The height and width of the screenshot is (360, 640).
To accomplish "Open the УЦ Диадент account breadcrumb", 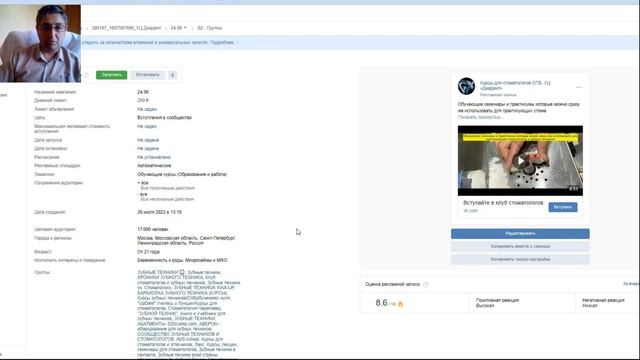I will (x=126, y=28).
